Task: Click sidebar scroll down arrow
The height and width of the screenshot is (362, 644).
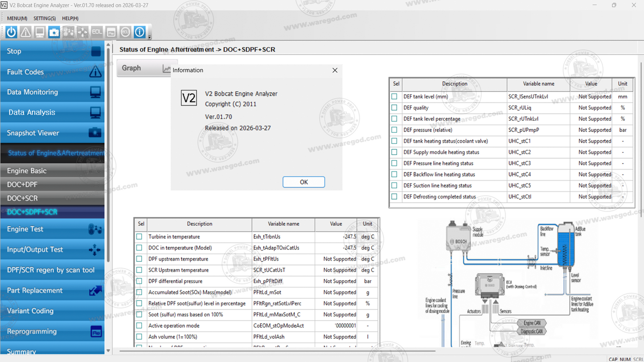Action: pyautogui.click(x=108, y=351)
